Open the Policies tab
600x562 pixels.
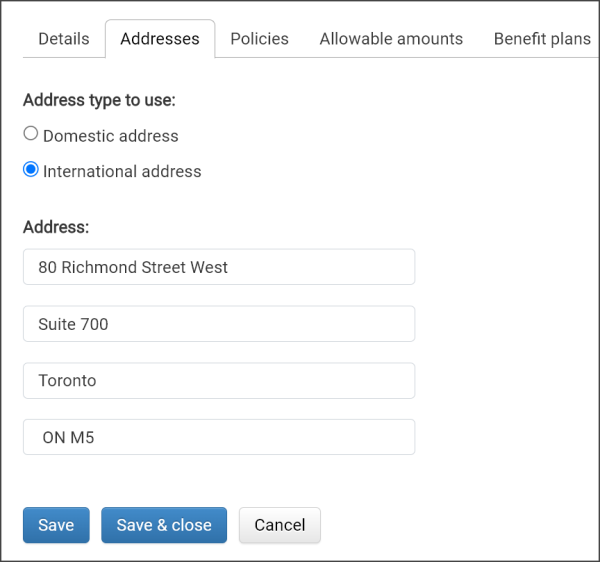pos(259,39)
